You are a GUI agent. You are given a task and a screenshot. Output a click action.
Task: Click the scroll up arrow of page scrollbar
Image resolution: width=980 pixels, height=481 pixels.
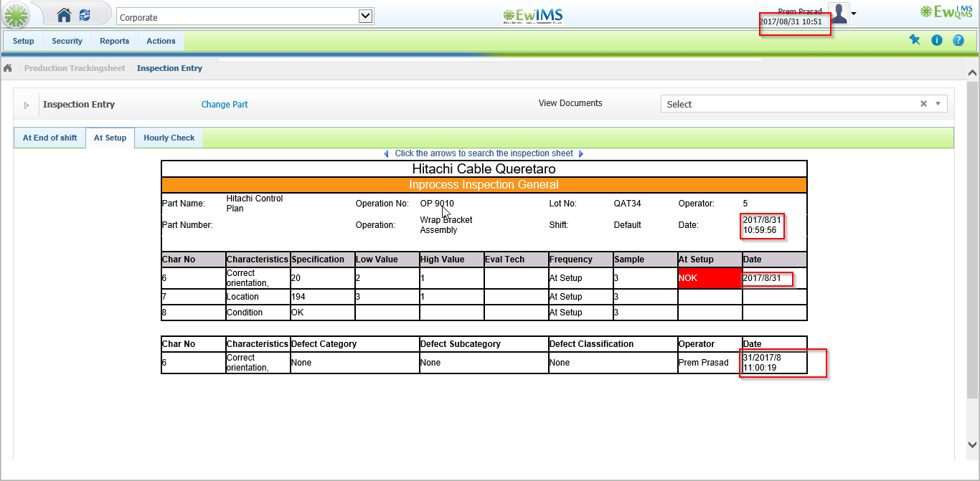(972, 73)
